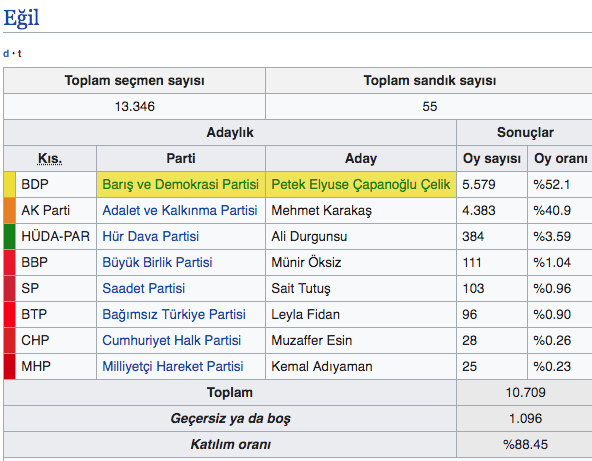
Task: Select the 'Toplam sandık sayısı' header
Action: coord(430,80)
